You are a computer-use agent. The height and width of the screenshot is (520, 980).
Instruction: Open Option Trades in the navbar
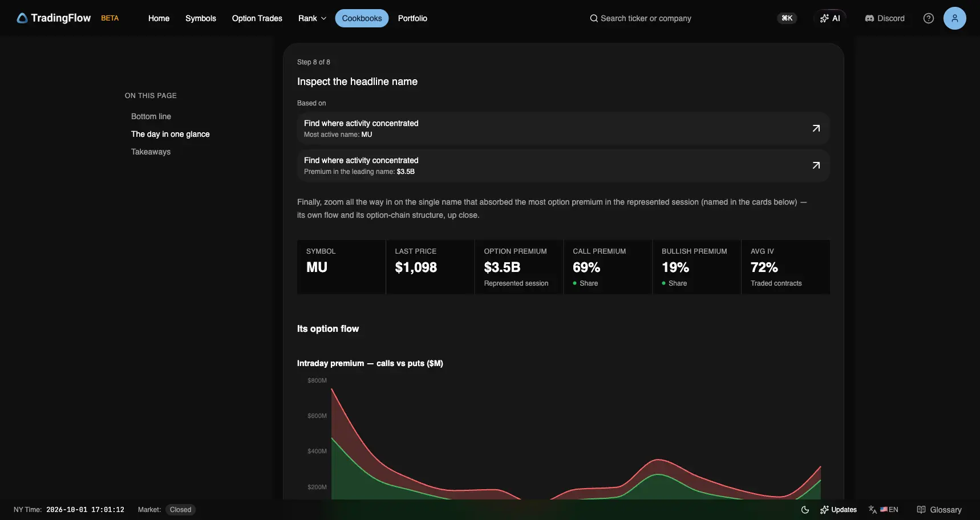pyautogui.click(x=257, y=18)
